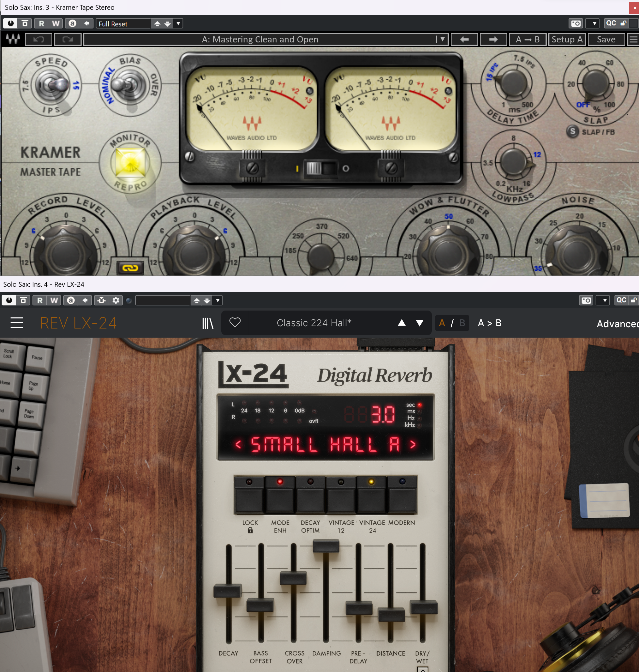Select next preset with the down triangle
The width and height of the screenshot is (639, 672).
click(420, 323)
